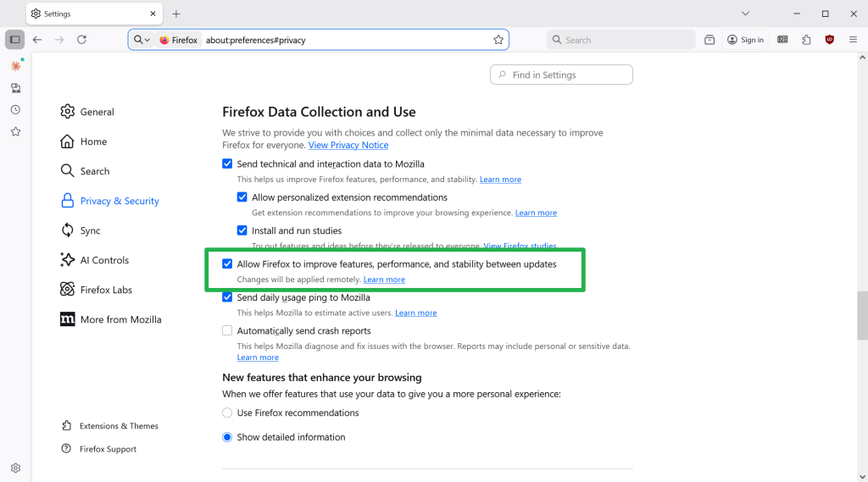Open the History clock icon in sidebar

[15, 110]
